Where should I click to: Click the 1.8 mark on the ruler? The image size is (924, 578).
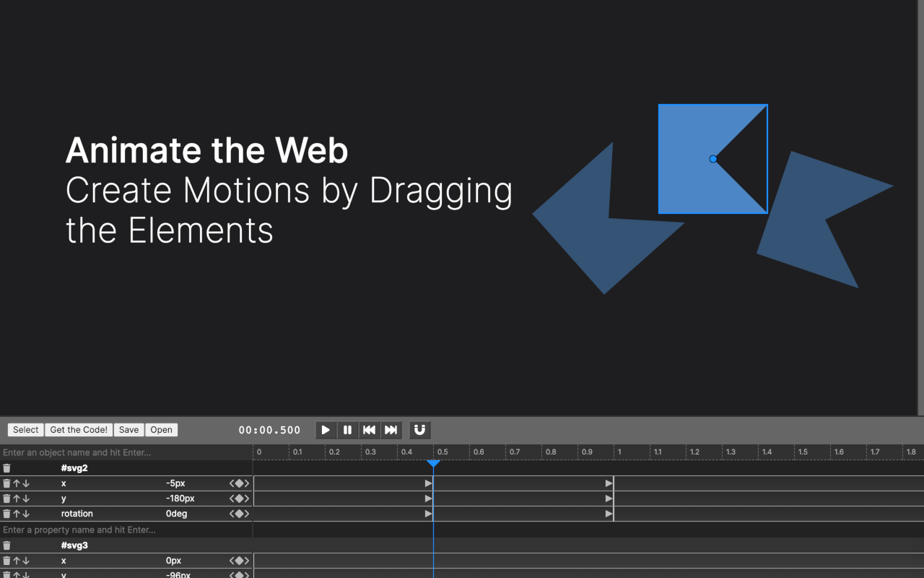911,452
